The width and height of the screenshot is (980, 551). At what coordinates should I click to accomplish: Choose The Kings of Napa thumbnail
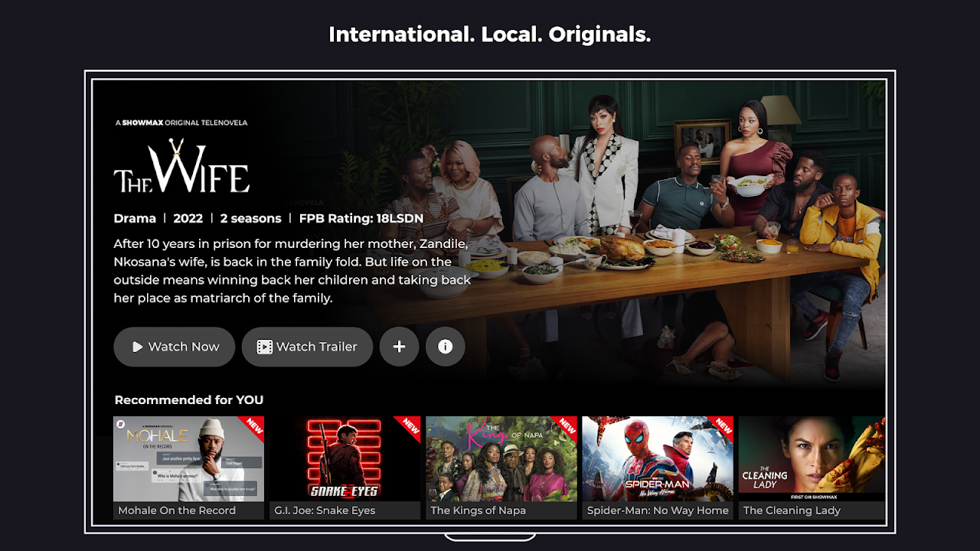[x=501, y=468]
